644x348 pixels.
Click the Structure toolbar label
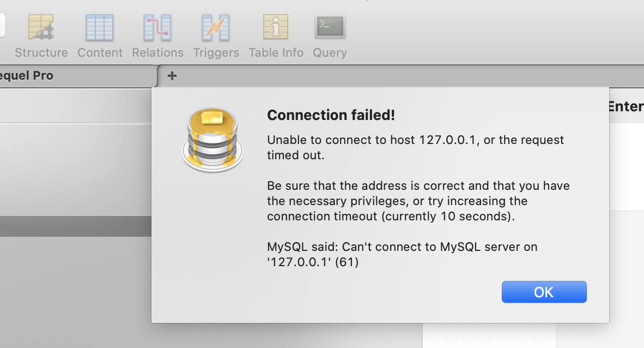coord(41,53)
